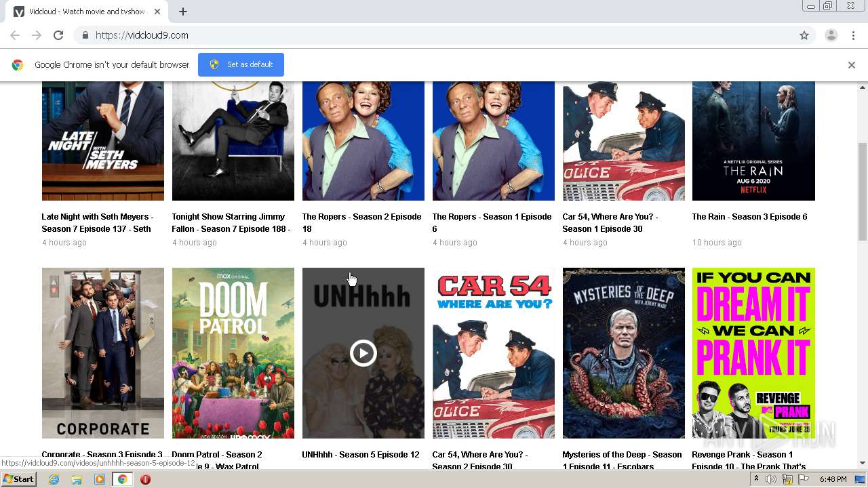
Task: Open the Car 54 Season 2 poster
Action: click(494, 353)
